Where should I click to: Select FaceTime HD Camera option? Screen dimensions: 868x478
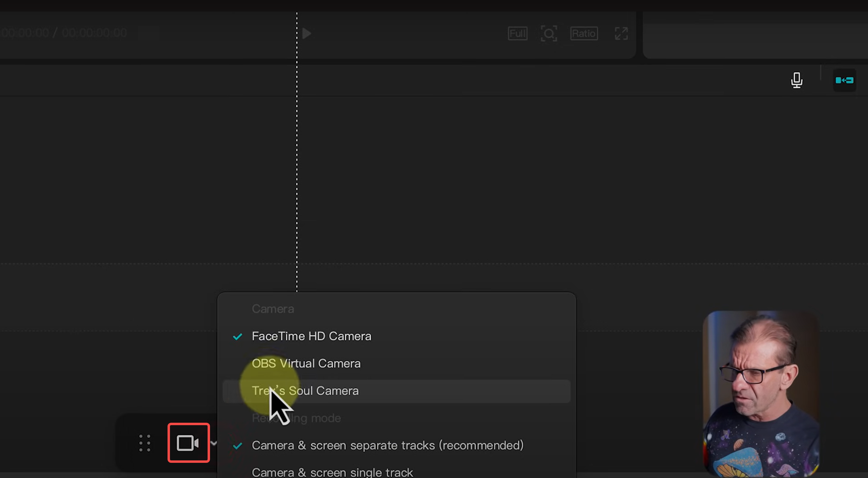tap(311, 336)
